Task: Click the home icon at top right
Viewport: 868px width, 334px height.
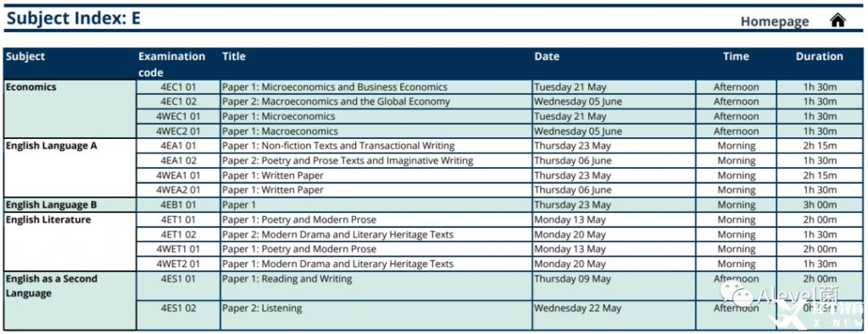Action: [837, 20]
